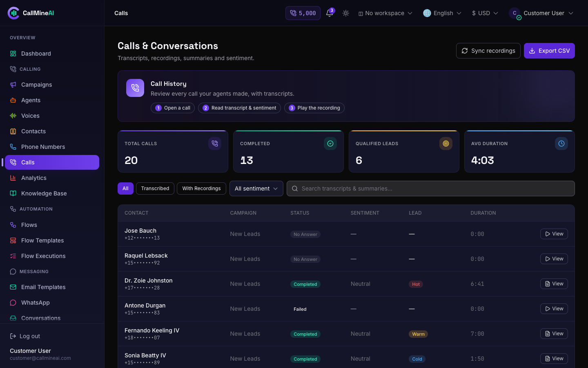Open the All sentiment dropdown
The height and width of the screenshot is (368, 588).
(256, 188)
